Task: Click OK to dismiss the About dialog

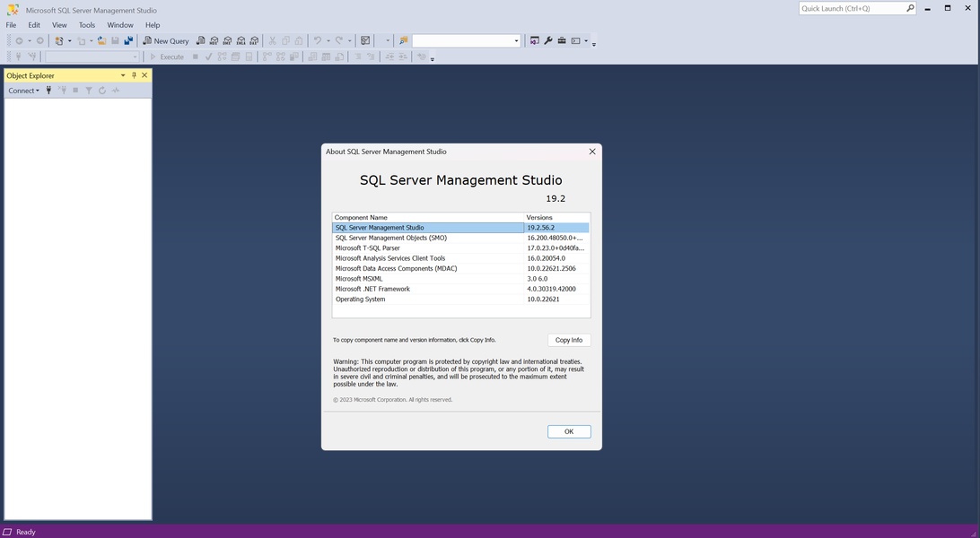Action: click(x=568, y=431)
